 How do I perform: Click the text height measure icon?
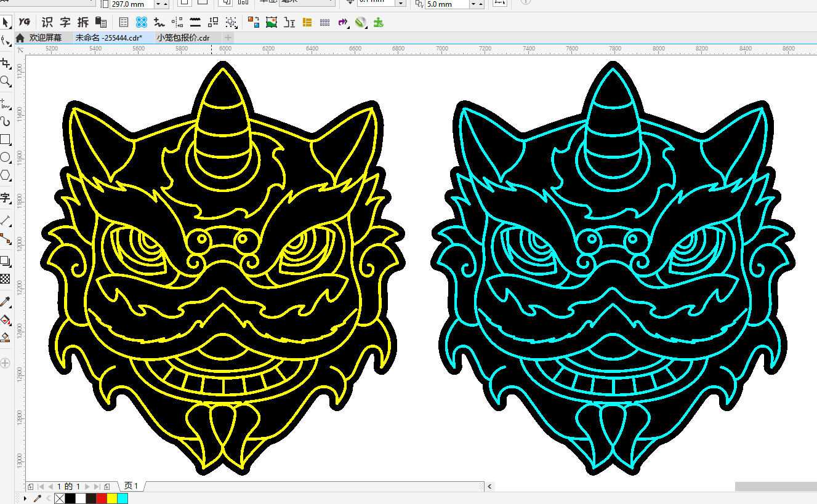pyautogui.click(x=289, y=22)
